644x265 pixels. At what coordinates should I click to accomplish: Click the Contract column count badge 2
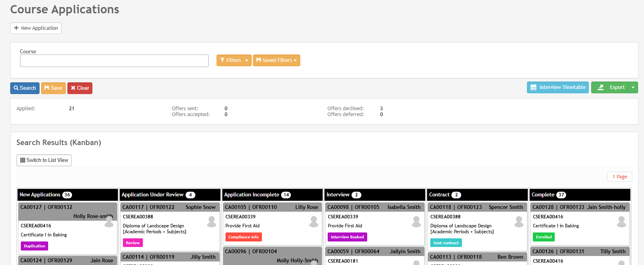tap(456, 195)
